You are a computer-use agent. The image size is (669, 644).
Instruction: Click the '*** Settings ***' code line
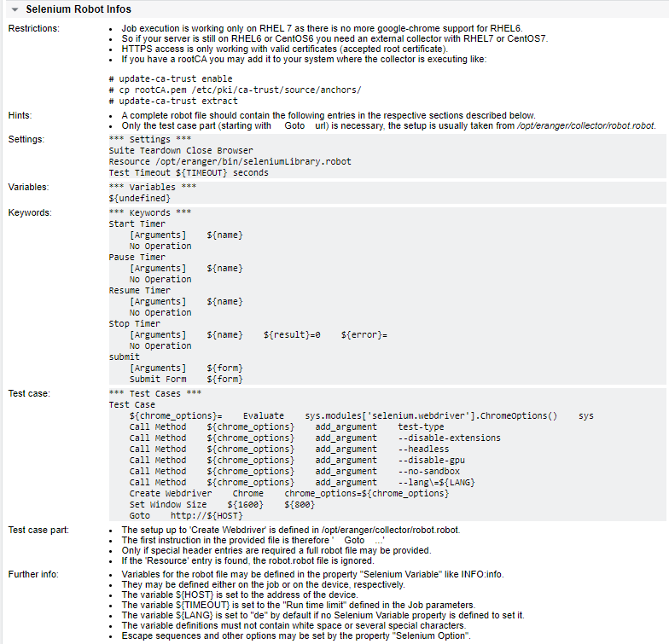pos(150,140)
